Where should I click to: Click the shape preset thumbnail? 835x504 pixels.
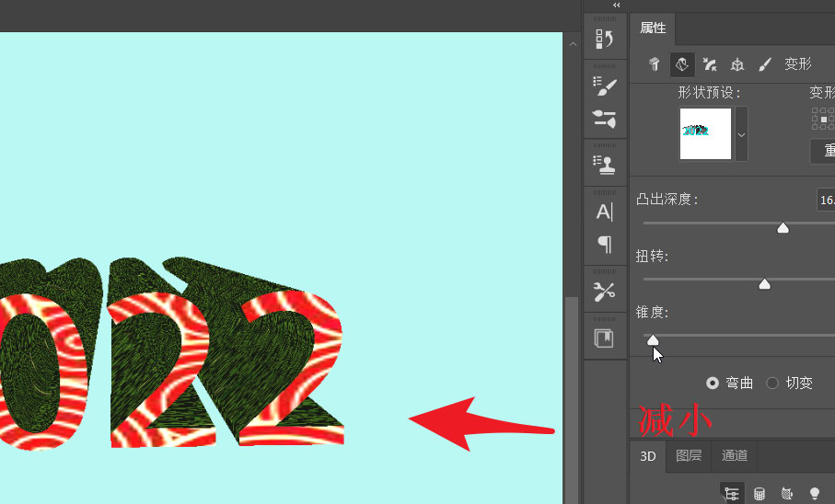705,133
